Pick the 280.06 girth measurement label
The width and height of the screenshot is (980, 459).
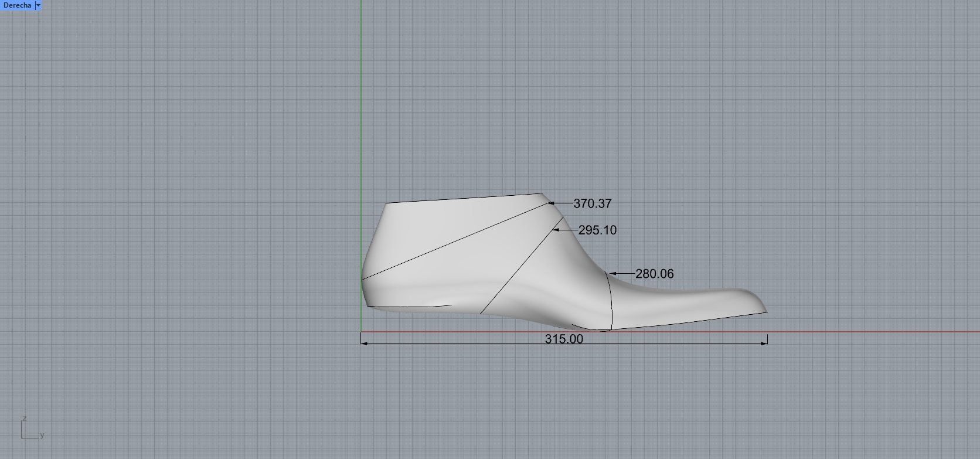(654, 274)
